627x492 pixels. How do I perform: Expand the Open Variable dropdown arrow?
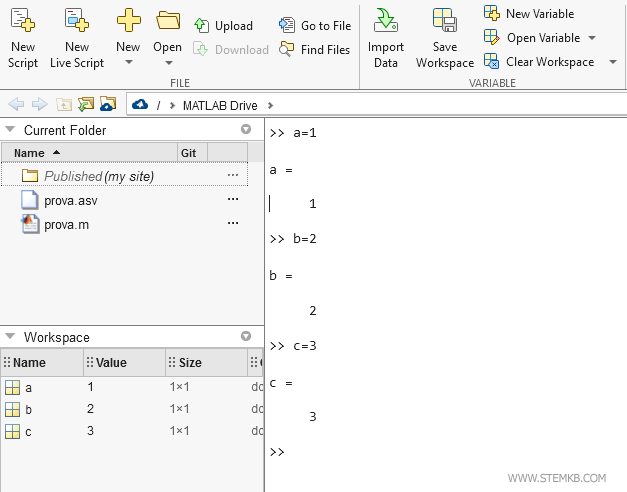pos(592,38)
